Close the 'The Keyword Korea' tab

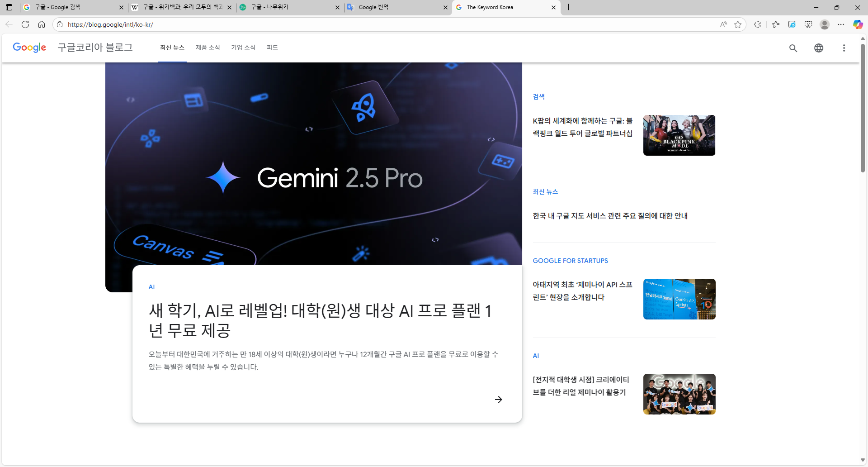[x=553, y=7]
